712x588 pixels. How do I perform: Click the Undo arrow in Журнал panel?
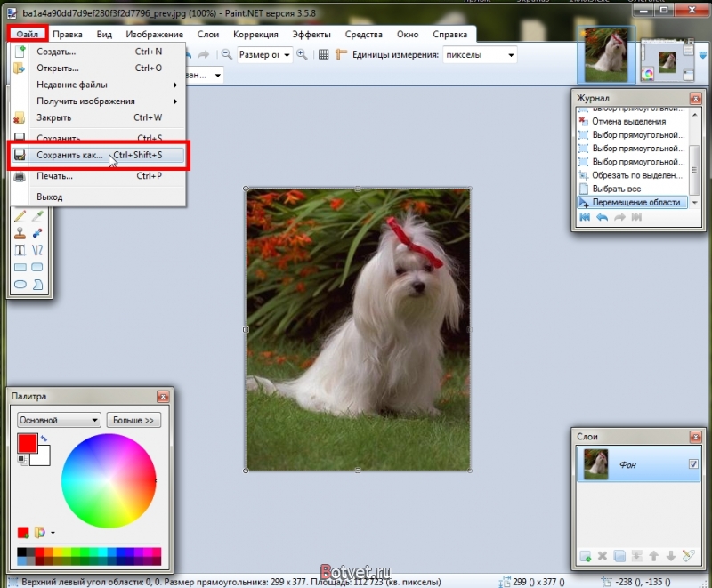(x=603, y=217)
